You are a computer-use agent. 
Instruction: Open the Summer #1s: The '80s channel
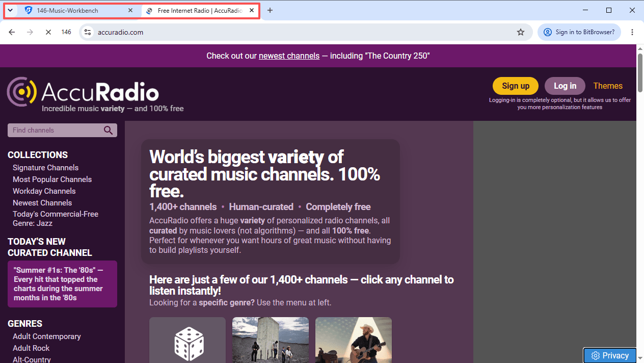coord(62,284)
